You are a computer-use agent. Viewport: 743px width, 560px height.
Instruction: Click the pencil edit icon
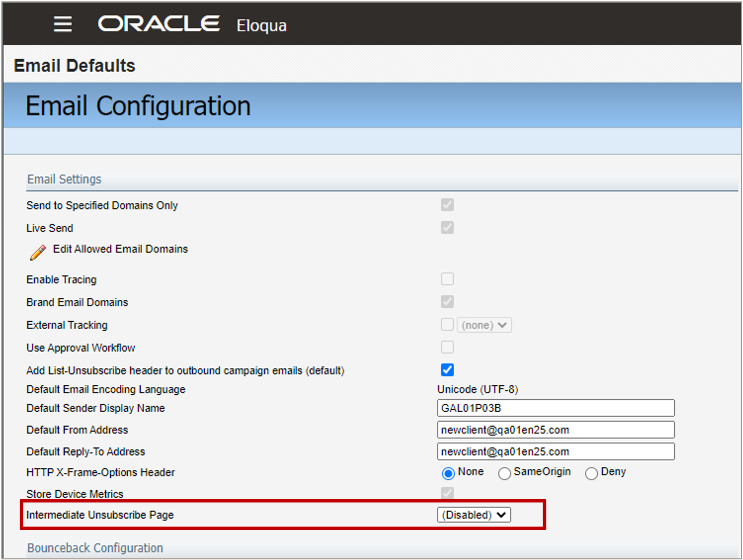pyautogui.click(x=38, y=252)
